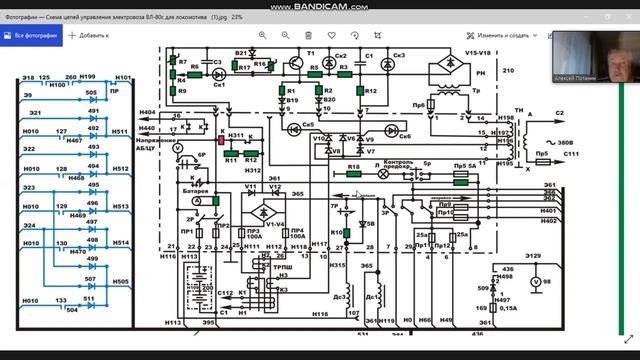640x360 pixels.
Task: Click the 'Напряжение АБ/ЦУ' label in schematic
Action: [x=155, y=144]
